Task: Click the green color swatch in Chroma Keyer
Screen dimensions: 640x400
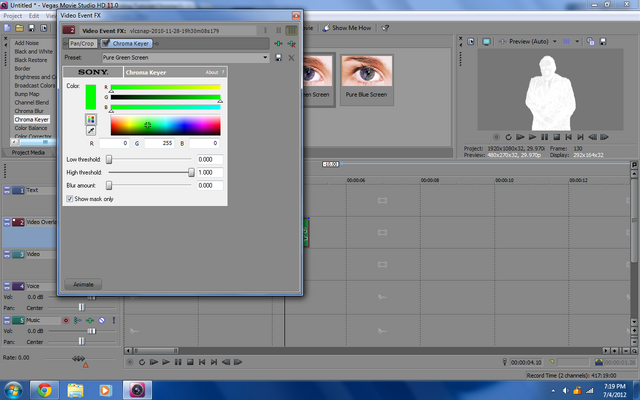Action: 91,97
